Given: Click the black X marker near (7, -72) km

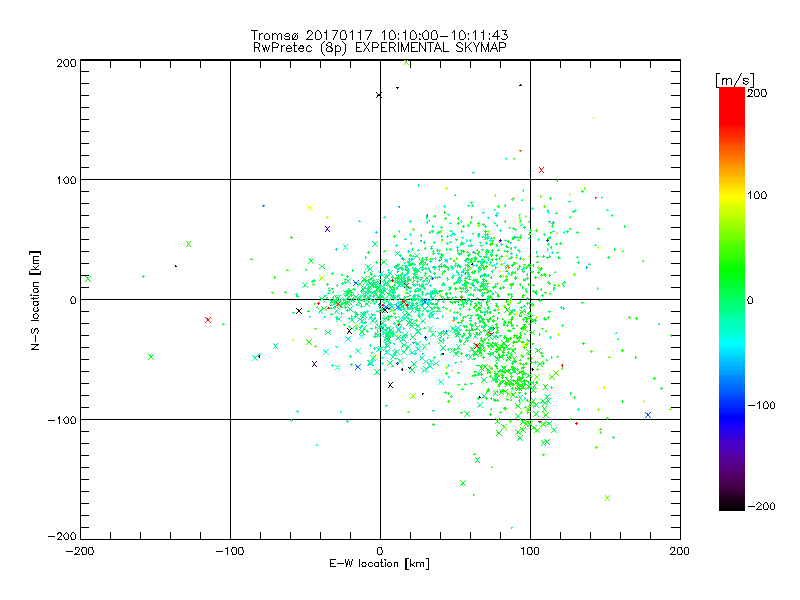Looking at the screenshot, I should [x=390, y=385].
